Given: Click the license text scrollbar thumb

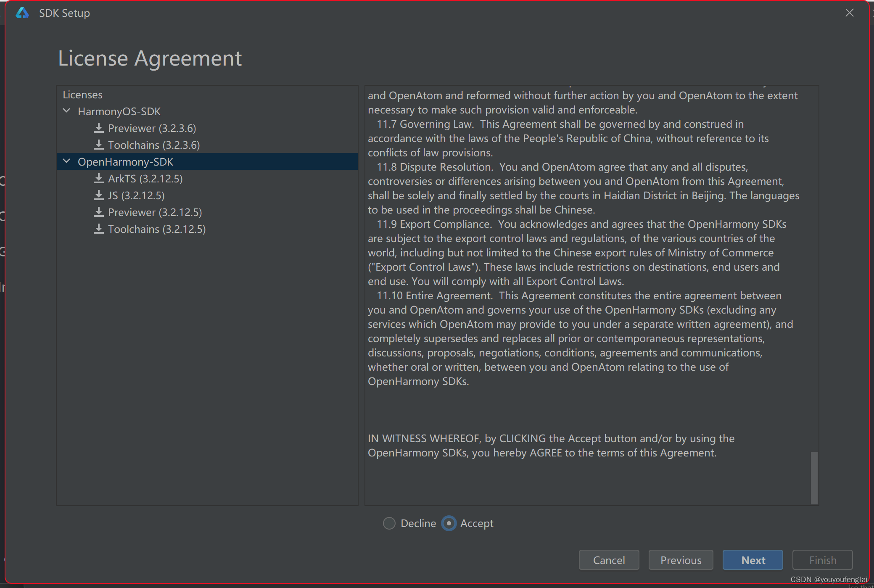Looking at the screenshot, I should point(814,478).
